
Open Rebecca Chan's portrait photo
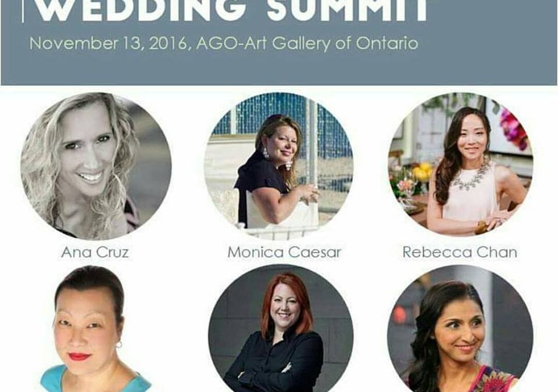click(460, 164)
